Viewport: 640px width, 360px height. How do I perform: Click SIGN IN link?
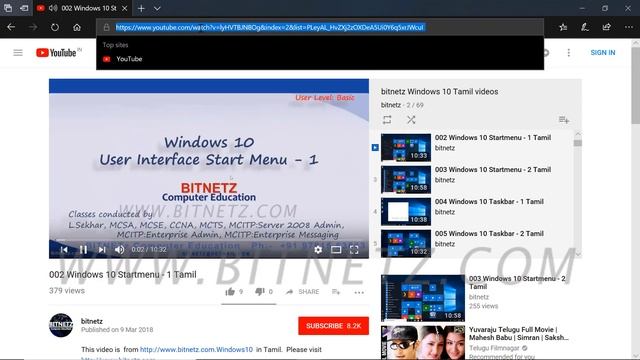602,53
